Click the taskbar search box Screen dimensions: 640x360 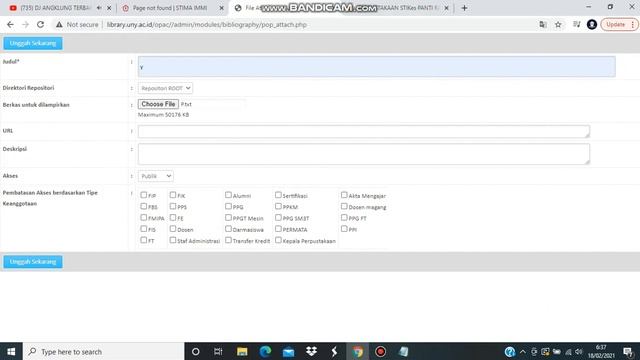[x=103, y=351]
